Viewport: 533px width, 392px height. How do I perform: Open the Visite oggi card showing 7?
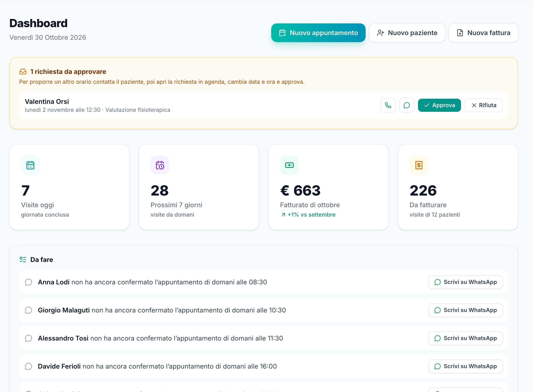click(69, 187)
